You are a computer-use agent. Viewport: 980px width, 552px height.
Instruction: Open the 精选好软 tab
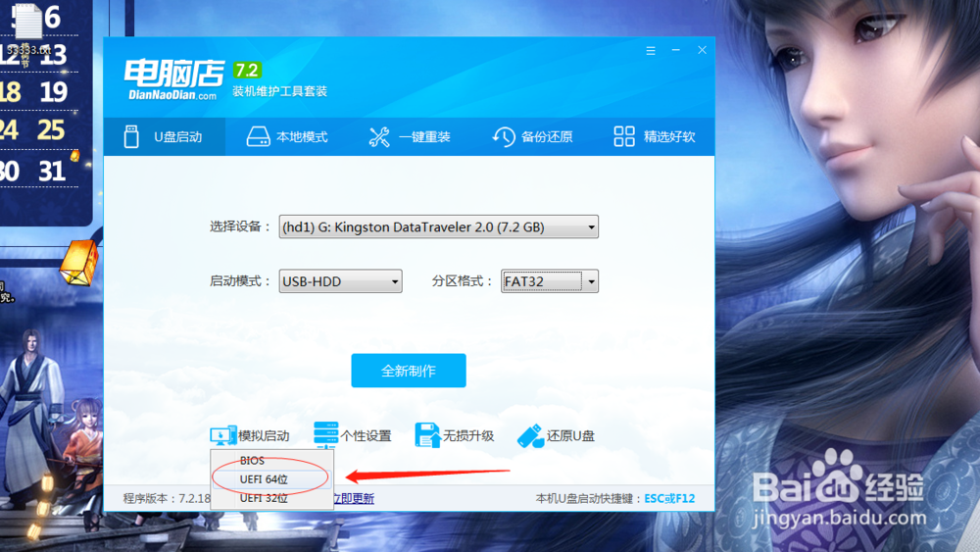click(x=654, y=136)
